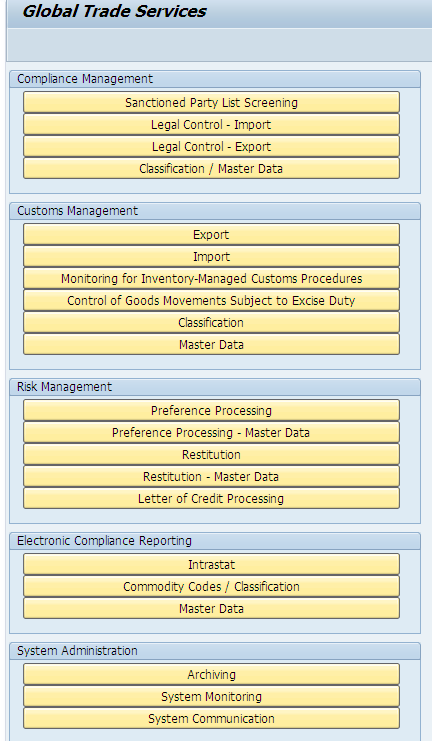Open Preference Processing - Master Data
The image size is (432, 741).
click(211, 432)
